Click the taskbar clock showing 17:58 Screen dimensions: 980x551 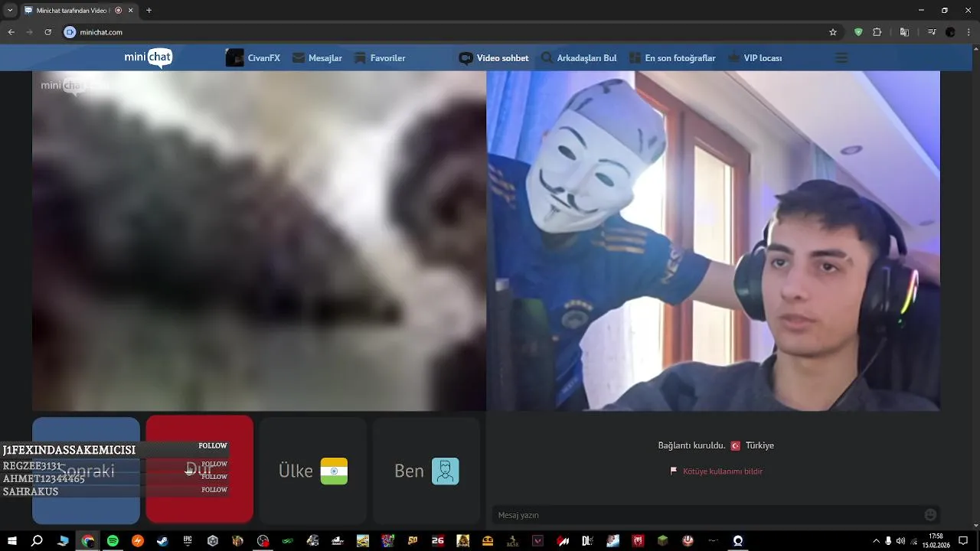[x=936, y=541]
